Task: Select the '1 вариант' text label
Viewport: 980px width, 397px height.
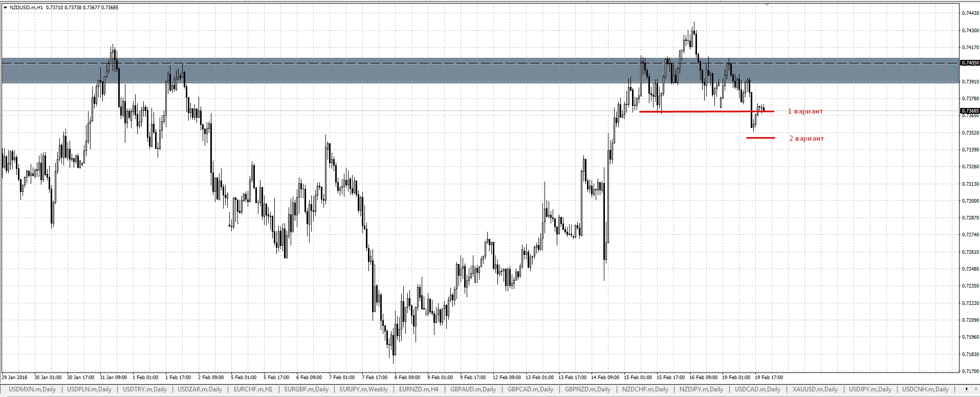Action: pos(805,111)
